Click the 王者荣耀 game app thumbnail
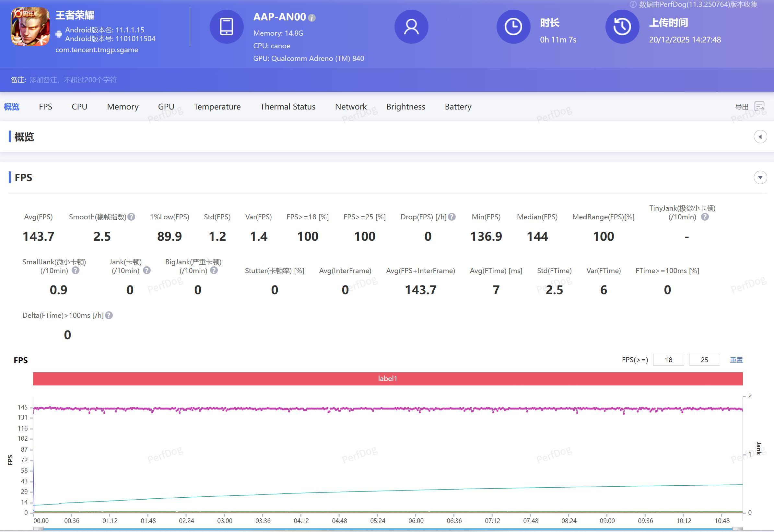Image resolution: width=774 pixels, height=532 pixels. [30, 27]
